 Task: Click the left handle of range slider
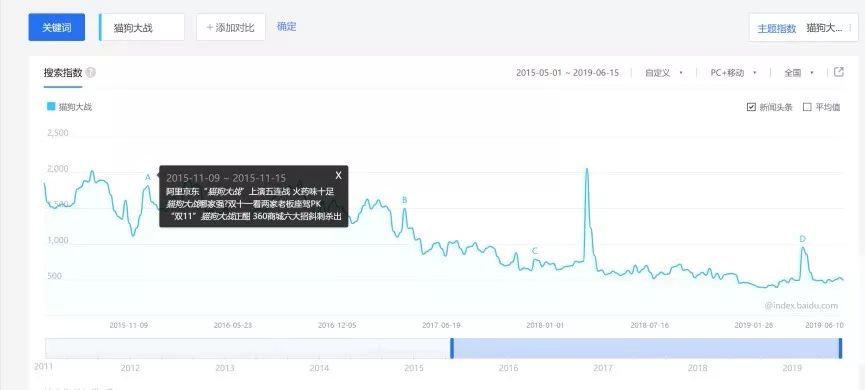pos(452,348)
